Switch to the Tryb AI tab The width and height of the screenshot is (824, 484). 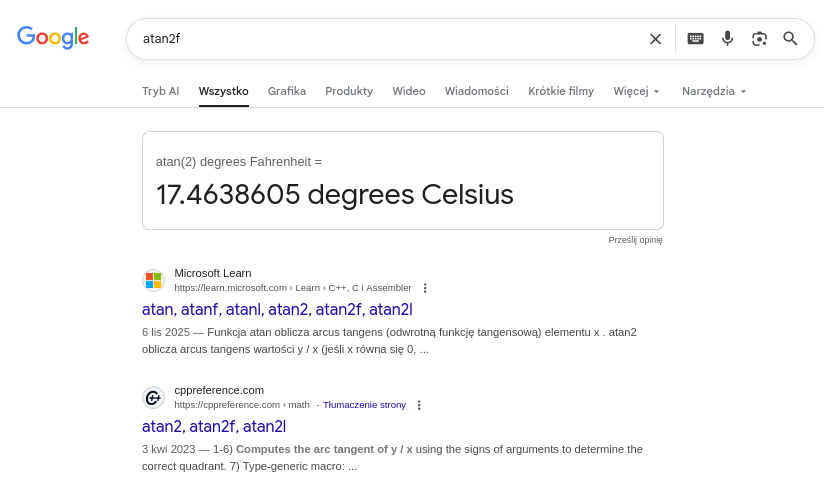(x=160, y=91)
